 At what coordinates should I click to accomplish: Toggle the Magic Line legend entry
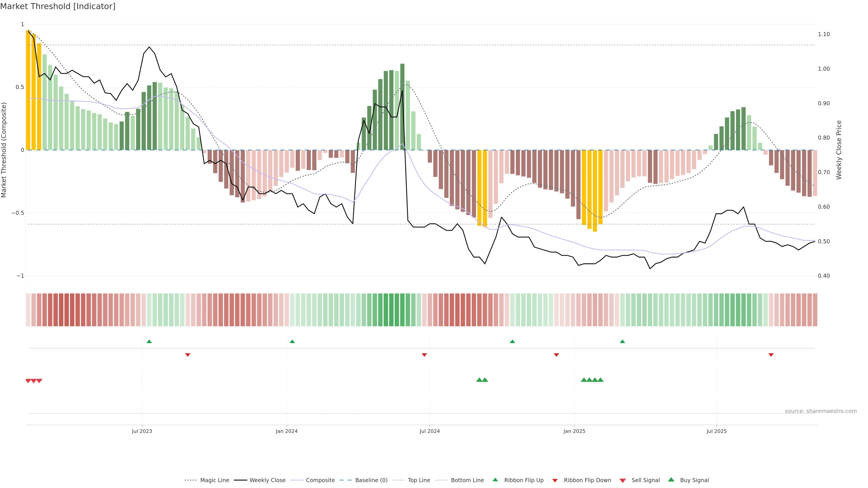point(214,480)
